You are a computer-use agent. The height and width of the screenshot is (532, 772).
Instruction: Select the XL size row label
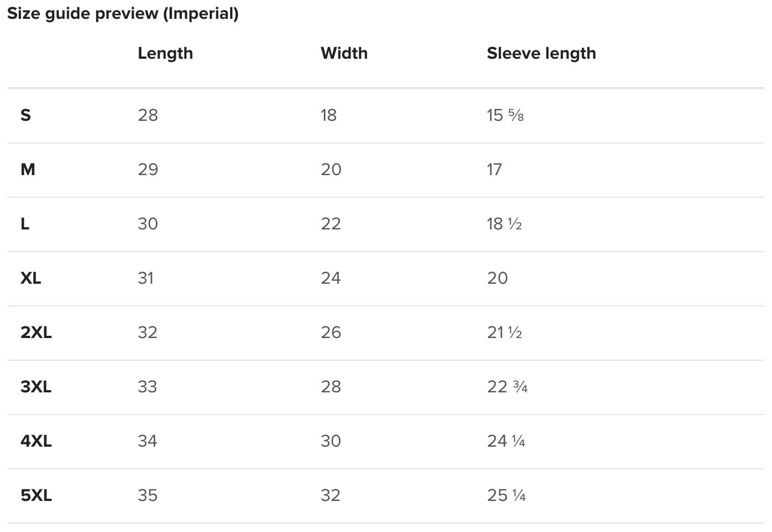(31, 278)
